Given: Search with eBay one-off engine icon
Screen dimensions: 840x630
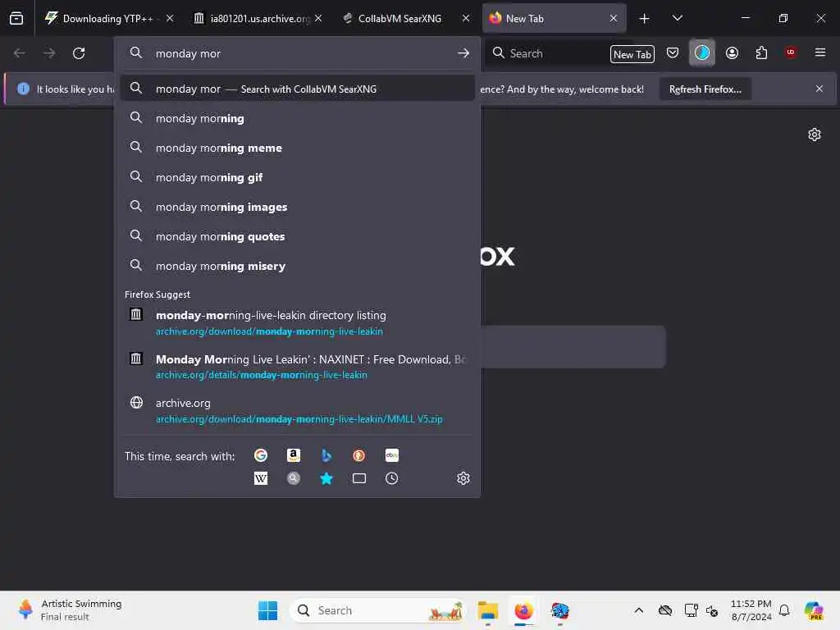Looking at the screenshot, I should click(391, 455).
